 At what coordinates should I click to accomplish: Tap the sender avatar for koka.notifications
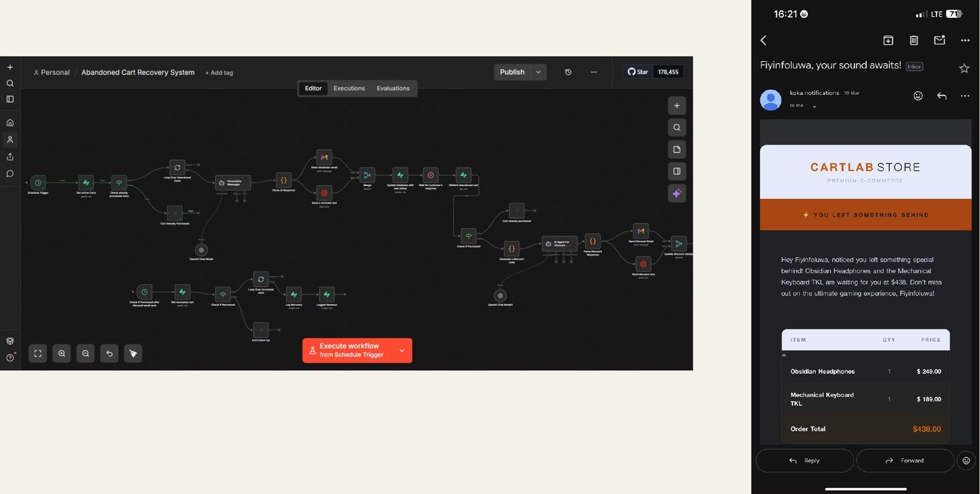[771, 99]
